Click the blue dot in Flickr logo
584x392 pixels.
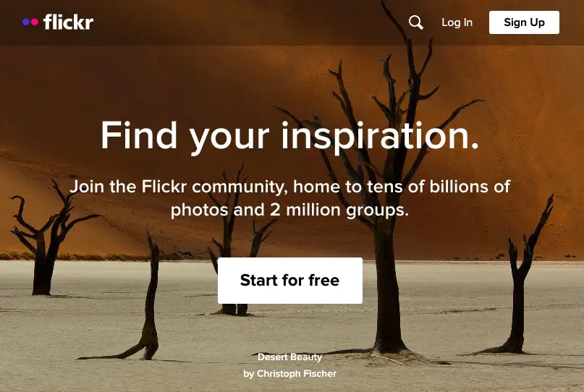tap(26, 22)
